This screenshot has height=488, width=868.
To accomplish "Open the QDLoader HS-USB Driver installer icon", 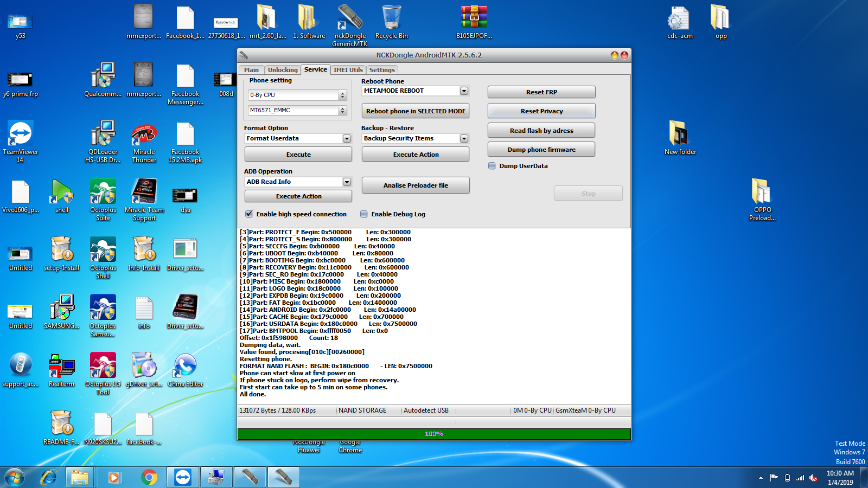I will pyautogui.click(x=103, y=142).
